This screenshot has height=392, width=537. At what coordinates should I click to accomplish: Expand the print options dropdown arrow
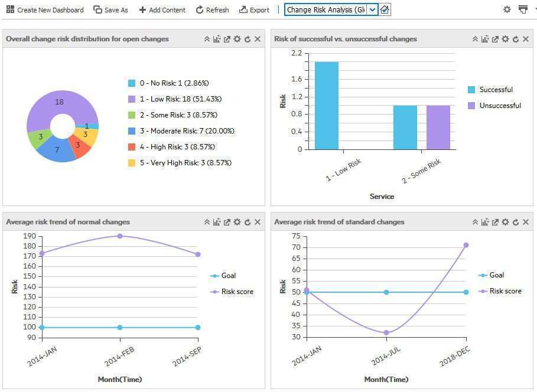[534, 10]
